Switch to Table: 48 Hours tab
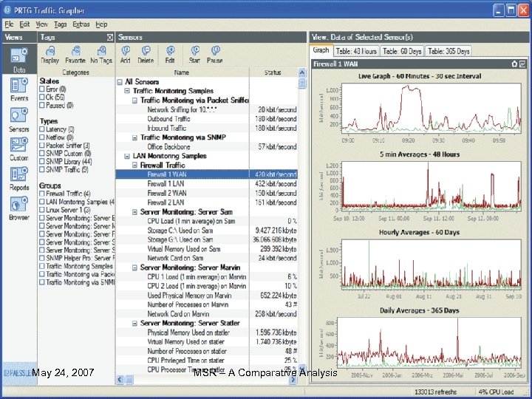532x399 pixels. (x=356, y=51)
